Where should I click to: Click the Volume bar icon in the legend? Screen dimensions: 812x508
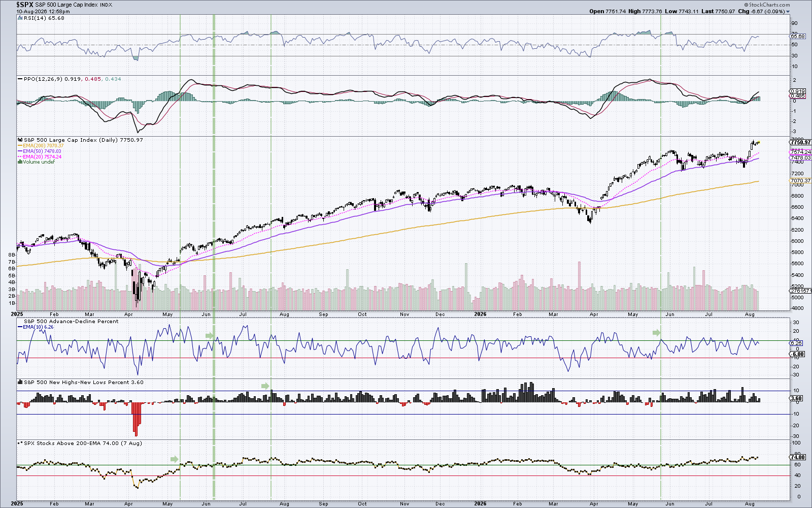click(20, 162)
